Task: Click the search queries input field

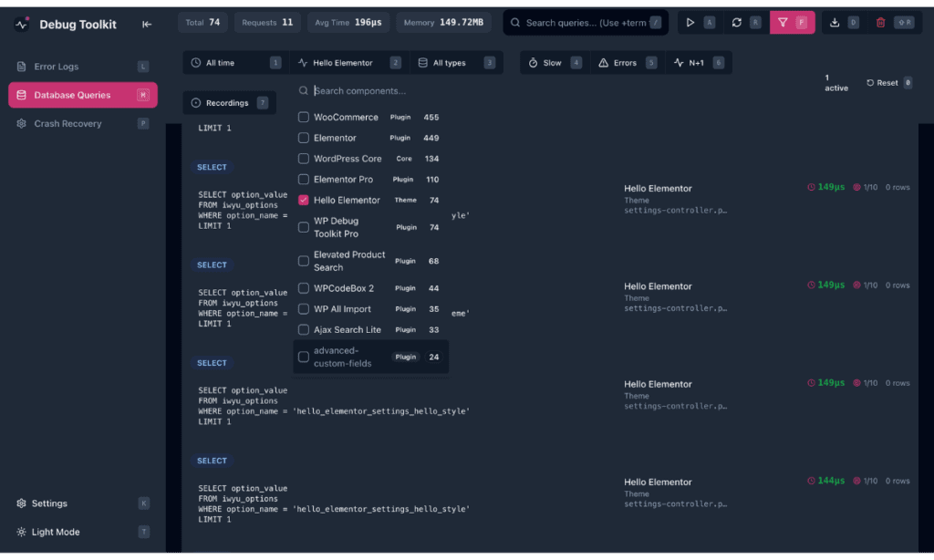Action: pos(585,23)
